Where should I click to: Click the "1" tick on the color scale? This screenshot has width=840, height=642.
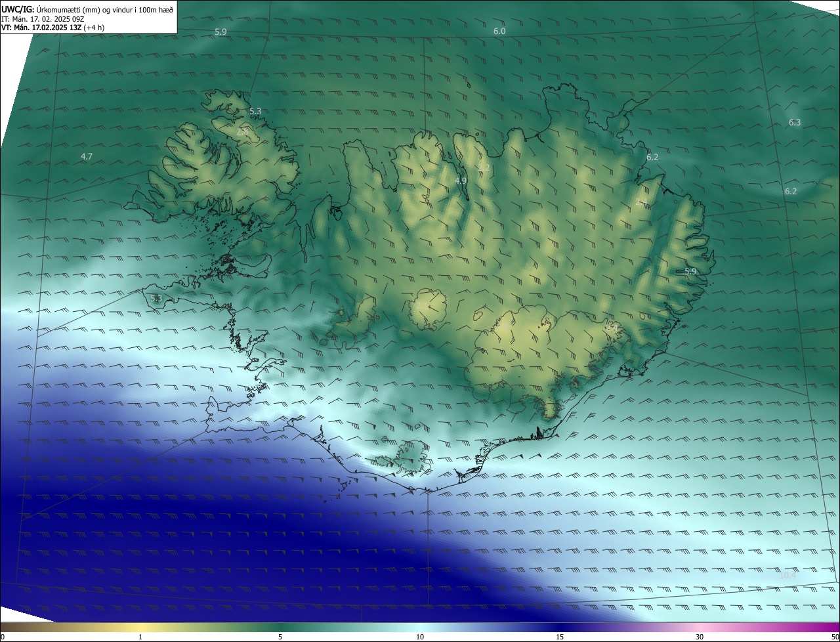140,637
